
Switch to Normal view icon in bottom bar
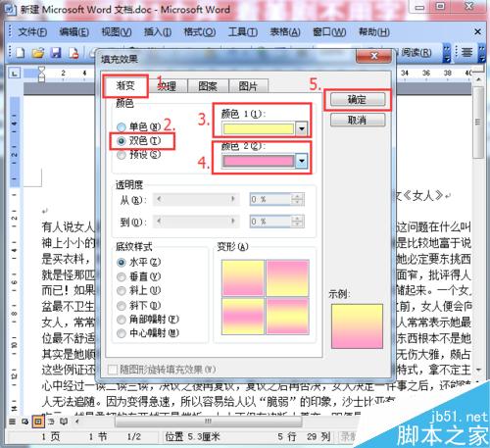click(13, 422)
